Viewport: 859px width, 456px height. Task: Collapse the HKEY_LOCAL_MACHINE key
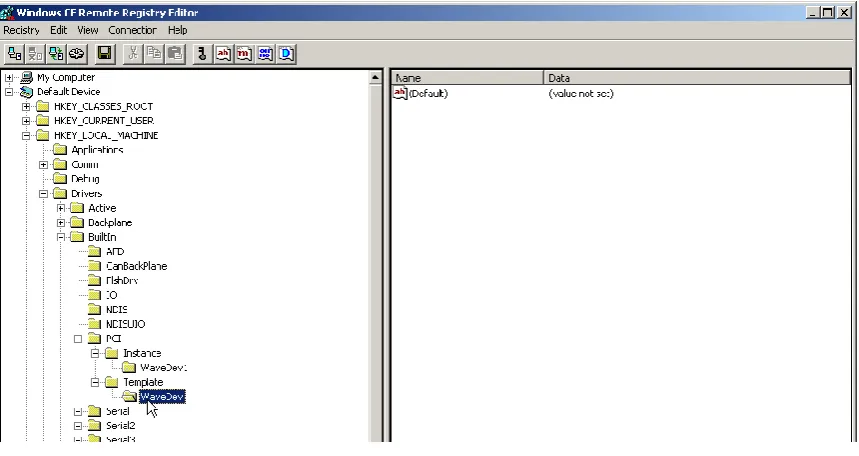coord(26,135)
